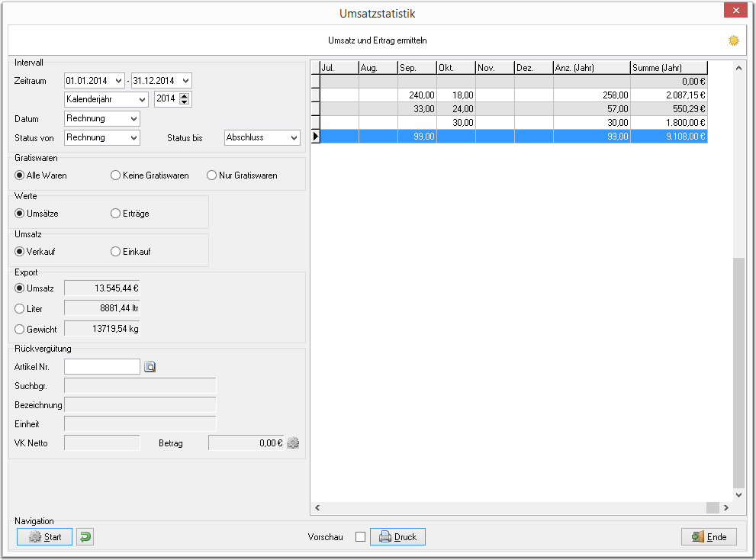The image size is (756, 560).
Task: Click the Aug. column header
Action: (x=378, y=68)
